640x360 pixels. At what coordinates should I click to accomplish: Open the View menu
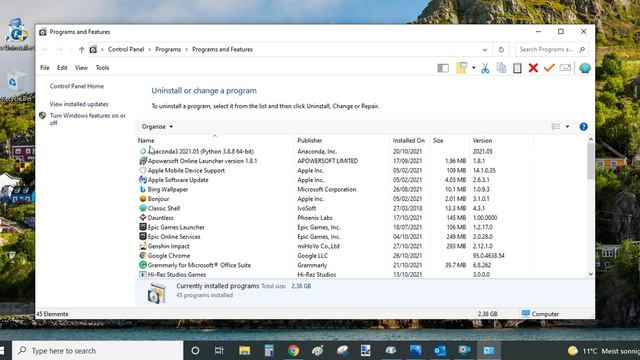coord(81,68)
